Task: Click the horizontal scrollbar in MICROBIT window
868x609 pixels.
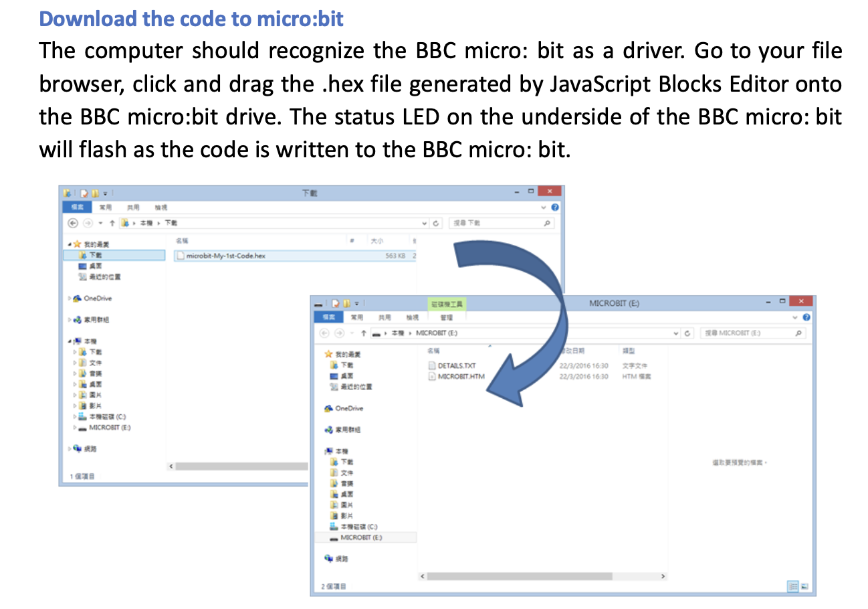Action: [x=519, y=576]
